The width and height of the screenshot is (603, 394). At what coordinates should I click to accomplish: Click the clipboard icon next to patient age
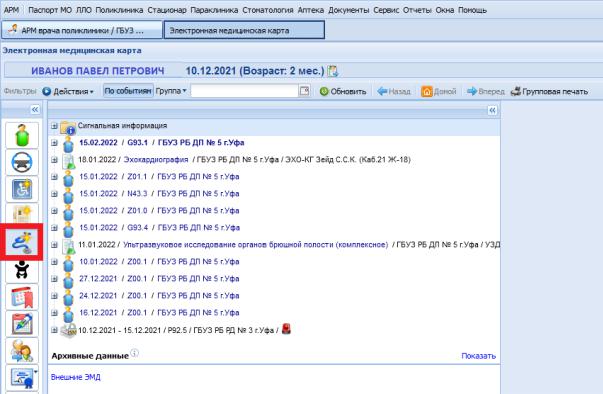tap(333, 71)
